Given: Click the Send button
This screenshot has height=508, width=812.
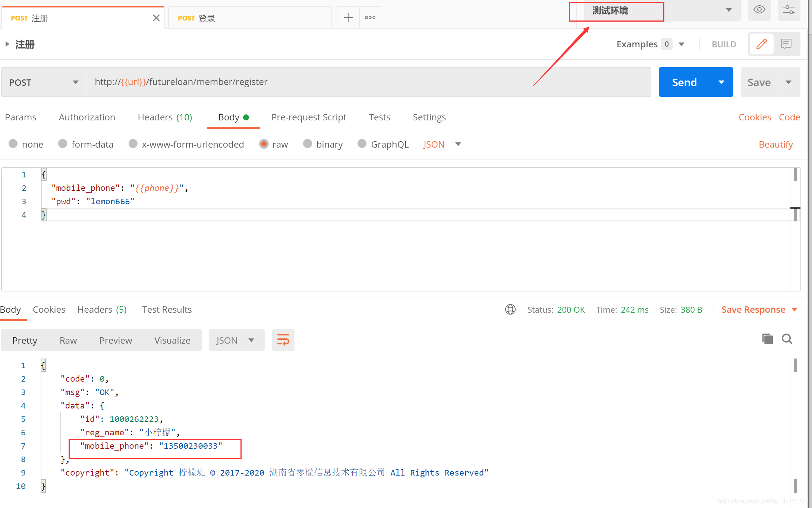Looking at the screenshot, I should [684, 82].
